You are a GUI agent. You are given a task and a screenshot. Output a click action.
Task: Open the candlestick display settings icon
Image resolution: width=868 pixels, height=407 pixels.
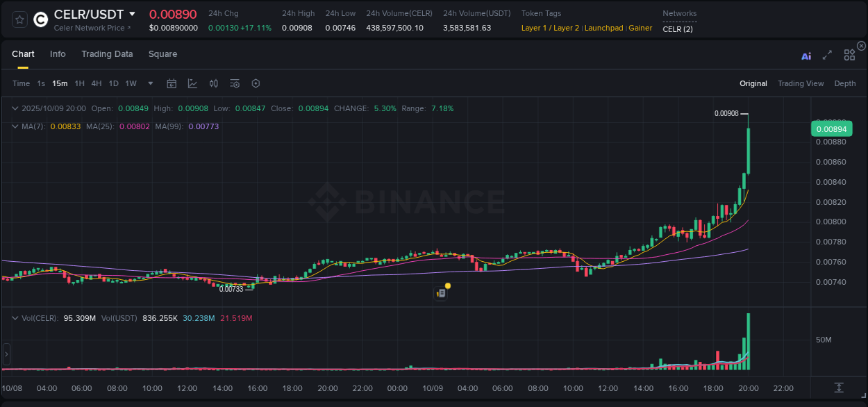point(214,83)
